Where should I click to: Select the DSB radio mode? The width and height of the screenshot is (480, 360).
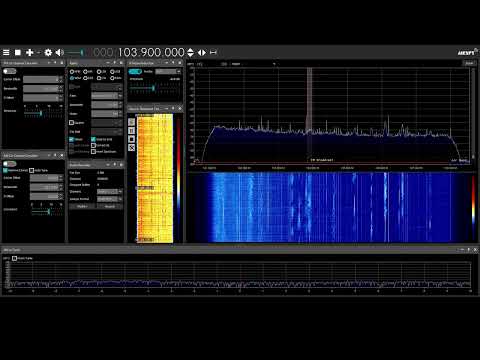[x=88, y=78]
